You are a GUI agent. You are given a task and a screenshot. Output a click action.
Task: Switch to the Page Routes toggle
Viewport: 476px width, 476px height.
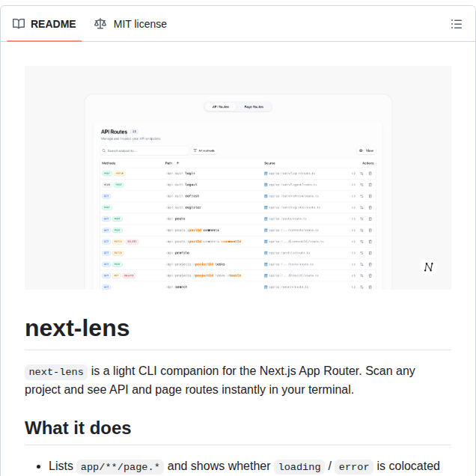[x=254, y=107]
